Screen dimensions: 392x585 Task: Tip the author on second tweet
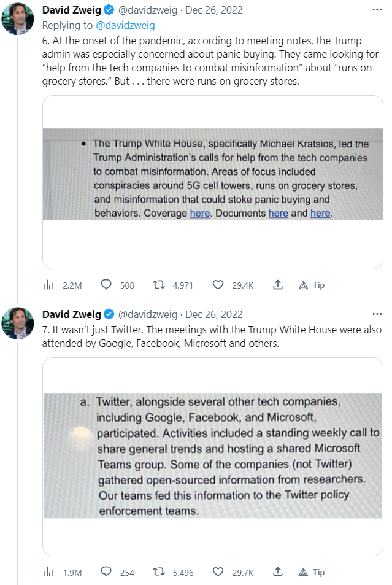click(312, 572)
